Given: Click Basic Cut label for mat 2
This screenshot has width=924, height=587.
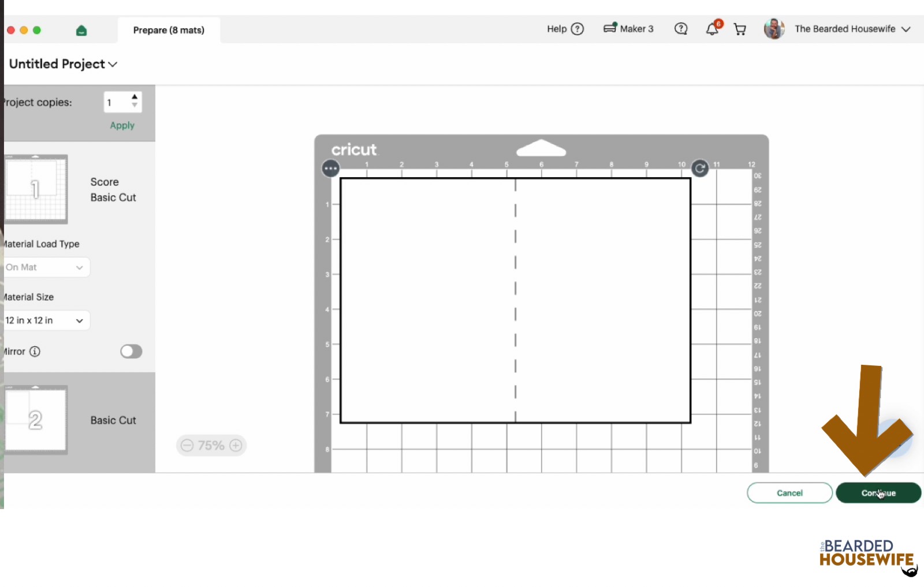Looking at the screenshot, I should 113,420.
